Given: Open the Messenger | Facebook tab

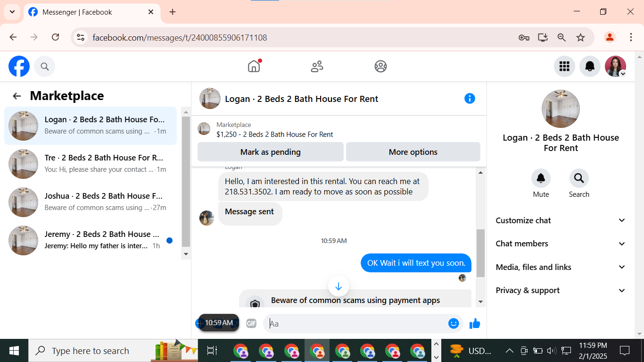Looking at the screenshot, I should [x=91, y=12].
